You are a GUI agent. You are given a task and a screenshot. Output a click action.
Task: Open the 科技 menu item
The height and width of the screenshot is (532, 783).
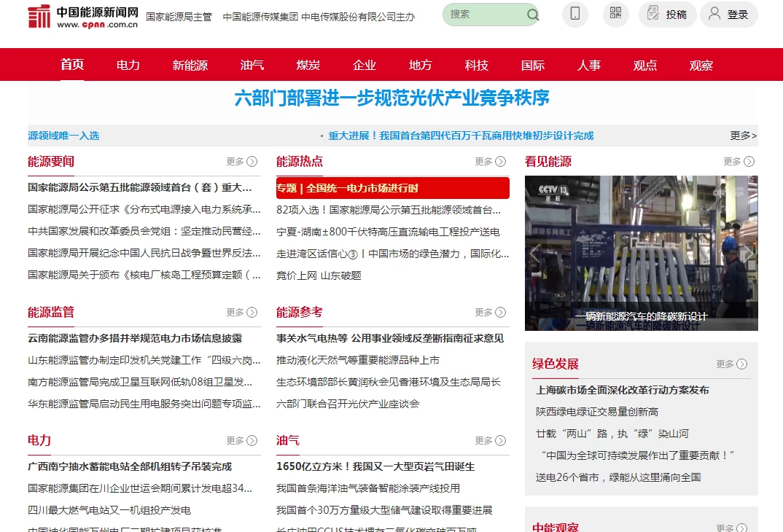(x=476, y=65)
